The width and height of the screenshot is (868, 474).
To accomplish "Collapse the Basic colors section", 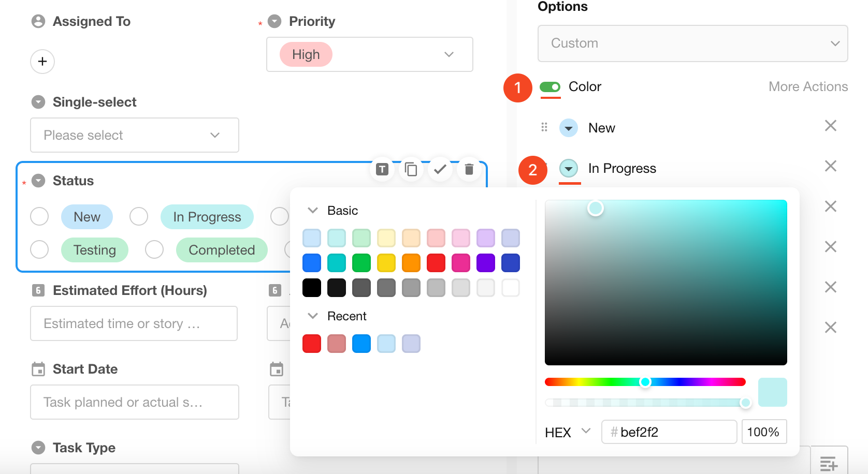I will [x=313, y=211].
